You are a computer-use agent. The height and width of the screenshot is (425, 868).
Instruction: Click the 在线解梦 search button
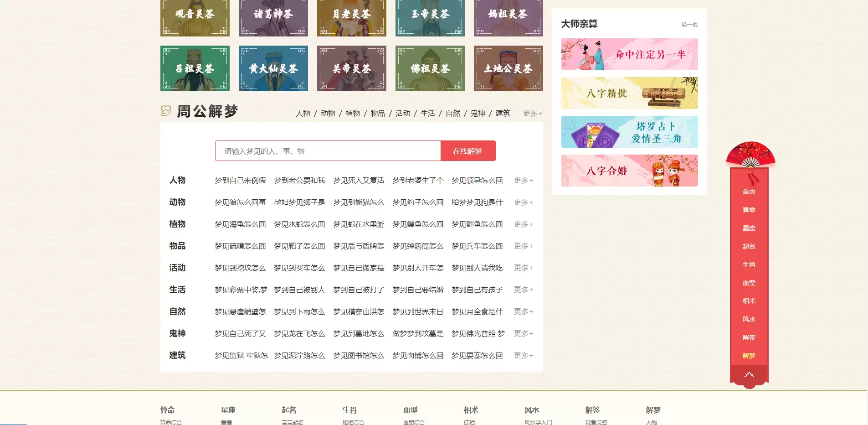[x=468, y=151]
